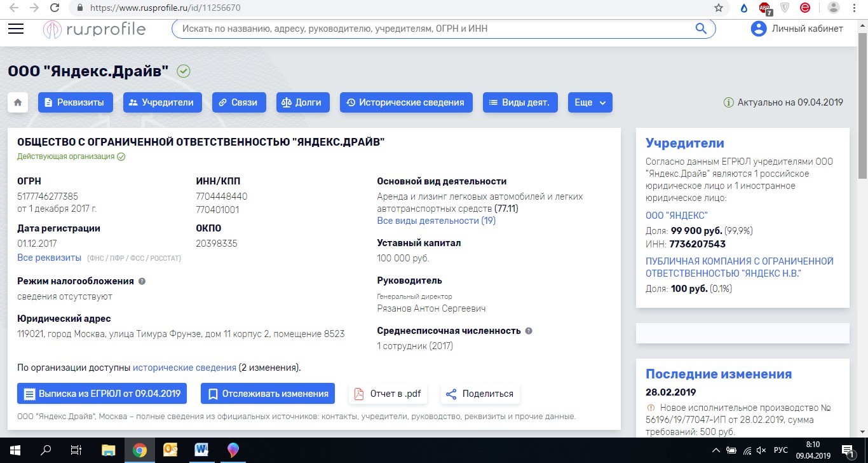868x463 pixels.
Task: Click the search magnifier icon
Action: click(x=701, y=29)
